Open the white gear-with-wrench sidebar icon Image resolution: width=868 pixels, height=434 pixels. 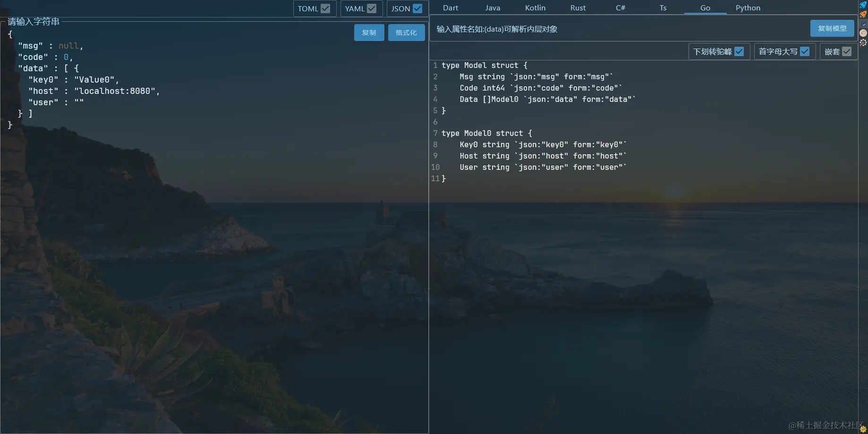(863, 42)
